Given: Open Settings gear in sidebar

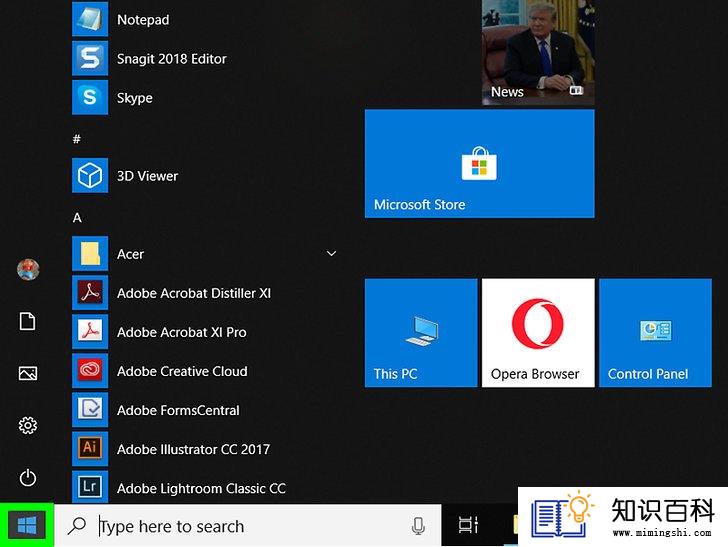Looking at the screenshot, I should coord(28,425).
